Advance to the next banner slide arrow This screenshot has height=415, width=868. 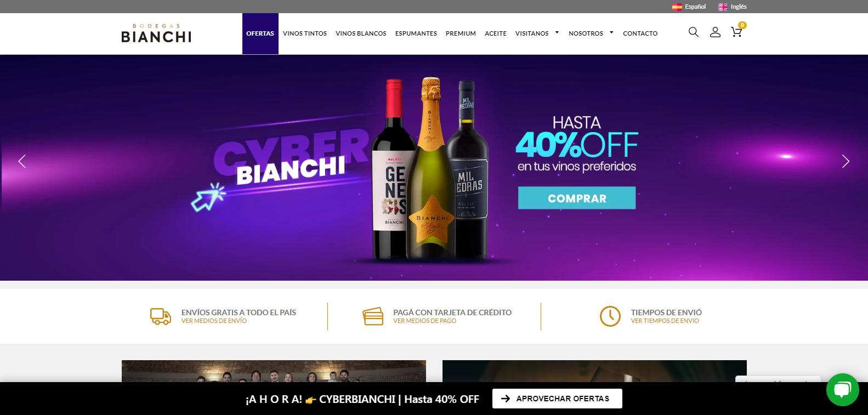click(x=846, y=161)
